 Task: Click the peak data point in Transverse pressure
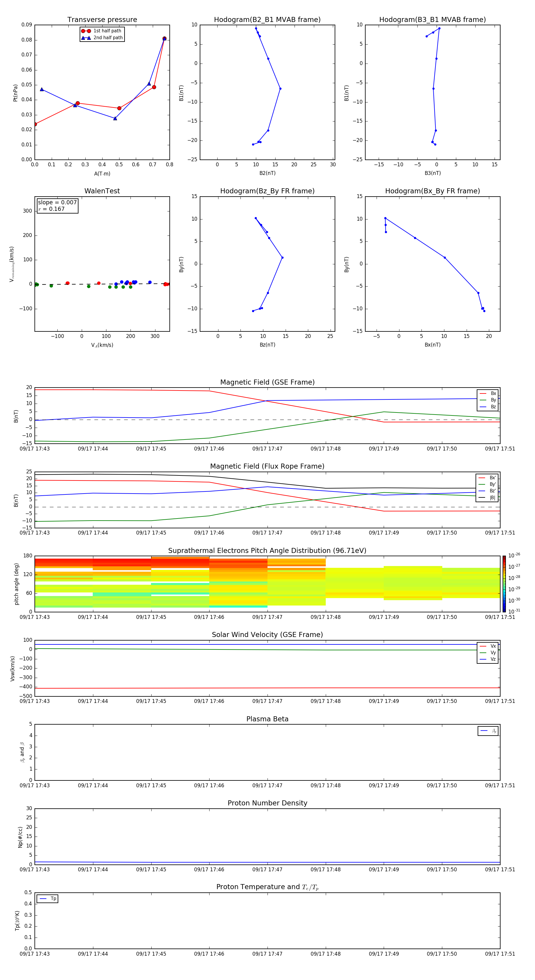pyautogui.click(x=164, y=38)
